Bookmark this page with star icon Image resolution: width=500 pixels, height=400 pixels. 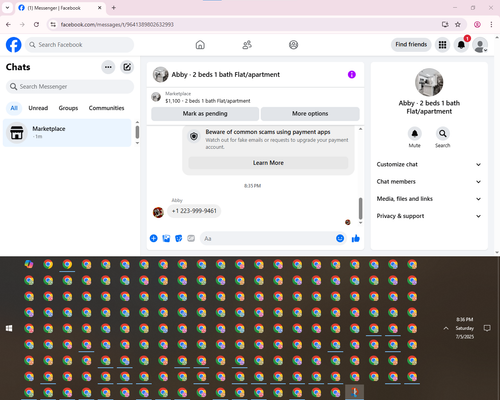pyautogui.click(x=458, y=24)
